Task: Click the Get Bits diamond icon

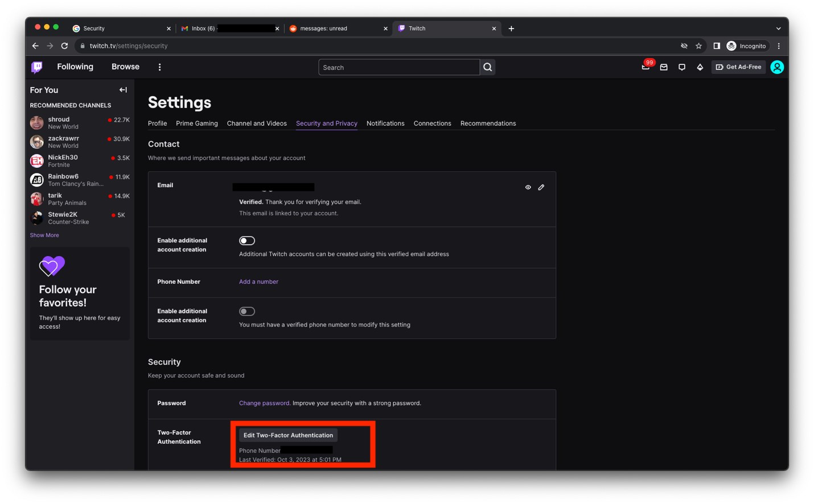Action: coord(700,67)
